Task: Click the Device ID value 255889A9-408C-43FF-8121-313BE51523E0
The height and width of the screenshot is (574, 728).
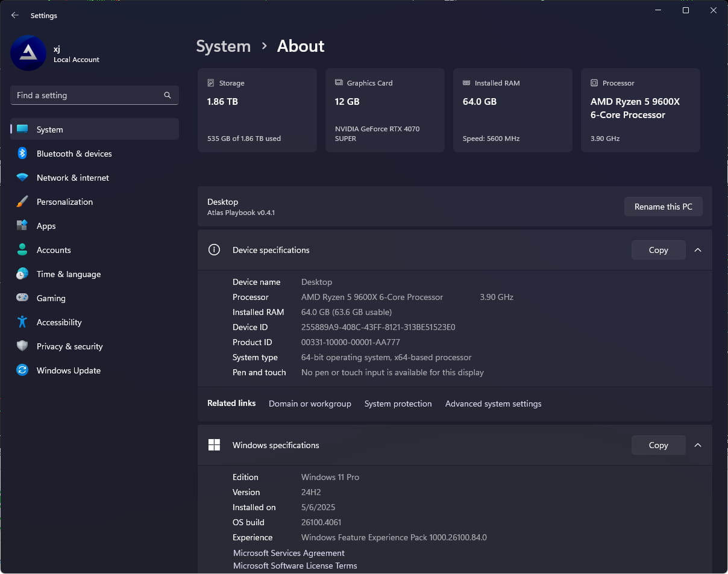Action: coord(378,327)
